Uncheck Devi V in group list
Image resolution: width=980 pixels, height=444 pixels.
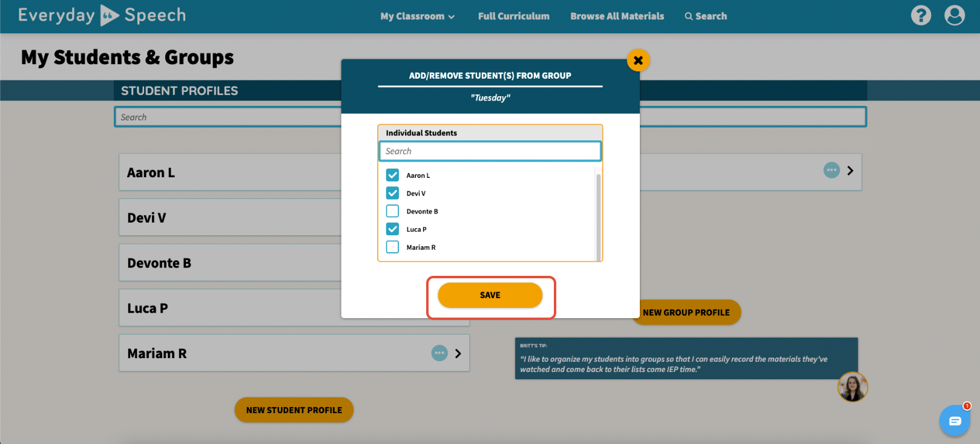[393, 194]
